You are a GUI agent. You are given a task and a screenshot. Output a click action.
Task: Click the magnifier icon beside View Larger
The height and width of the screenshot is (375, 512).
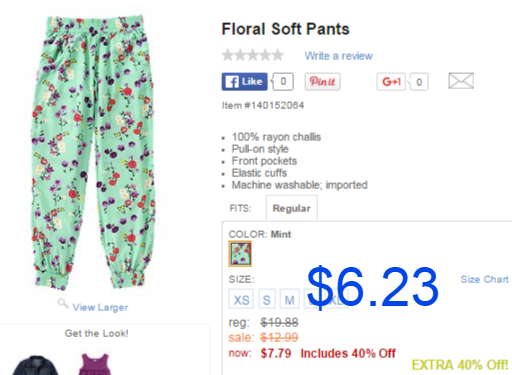(63, 303)
